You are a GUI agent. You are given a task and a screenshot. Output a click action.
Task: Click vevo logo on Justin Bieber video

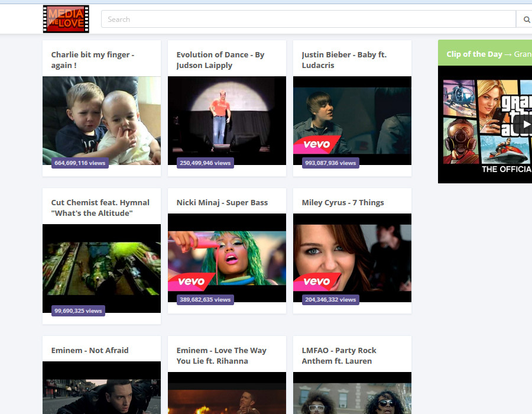click(316, 144)
